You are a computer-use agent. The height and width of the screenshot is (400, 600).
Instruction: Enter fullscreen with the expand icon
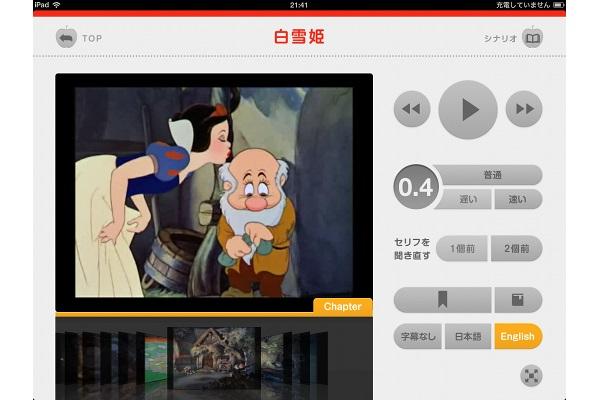[531, 375]
